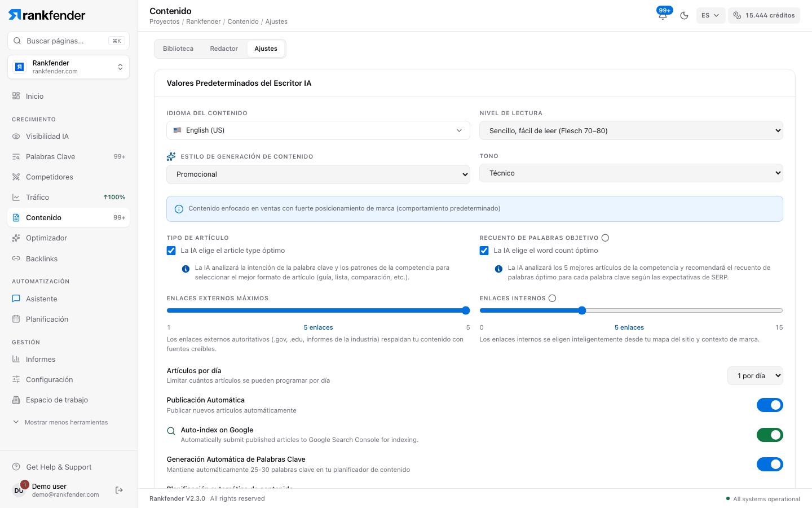Click info icon next to Recuento de Palabras Objetivo
The height and width of the screenshot is (508, 812).
coord(605,238)
